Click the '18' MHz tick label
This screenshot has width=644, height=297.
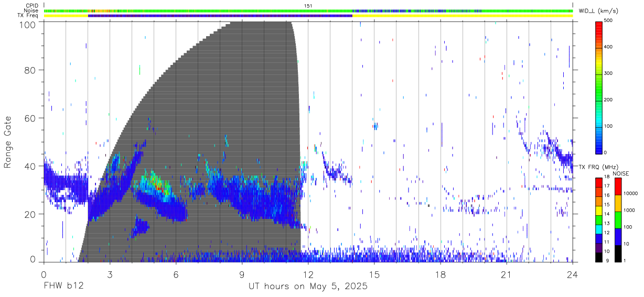(x=608, y=177)
